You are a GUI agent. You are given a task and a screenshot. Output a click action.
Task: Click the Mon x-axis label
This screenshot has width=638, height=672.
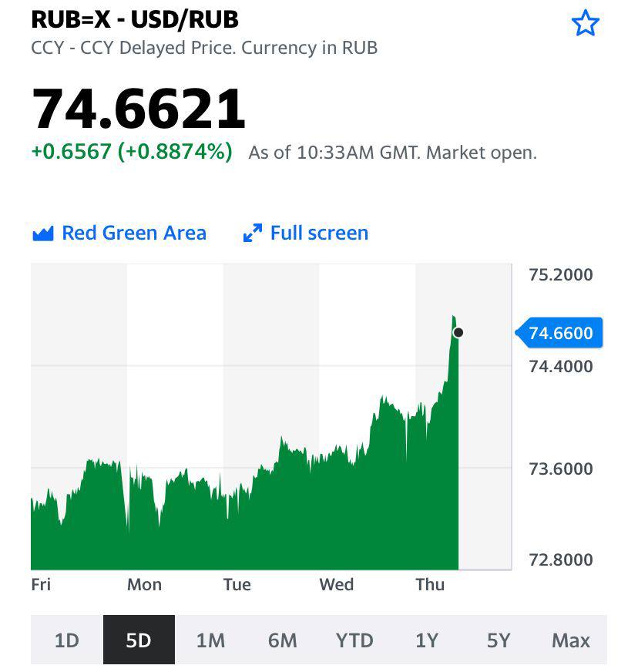pyautogui.click(x=144, y=585)
